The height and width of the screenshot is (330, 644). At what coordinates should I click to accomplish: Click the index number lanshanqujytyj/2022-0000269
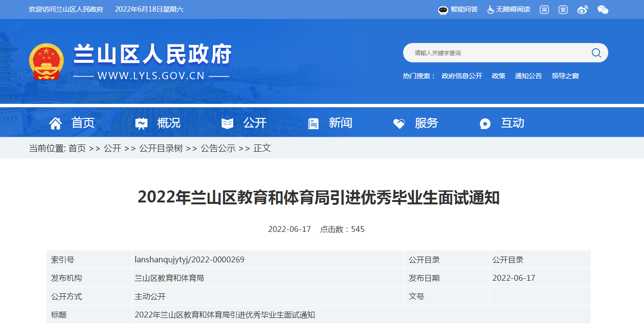pyautogui.click(x=190, y=259)
